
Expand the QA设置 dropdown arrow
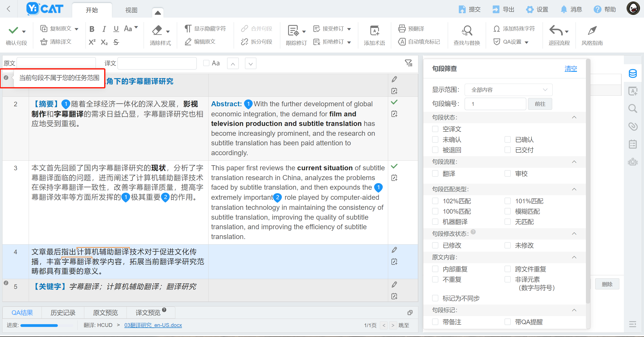coord(527,42)
